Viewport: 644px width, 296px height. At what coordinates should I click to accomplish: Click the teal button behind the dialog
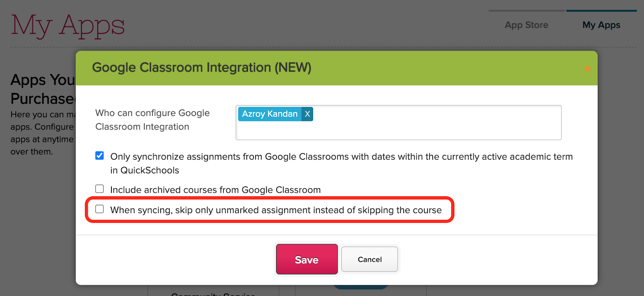click(361, 287)
